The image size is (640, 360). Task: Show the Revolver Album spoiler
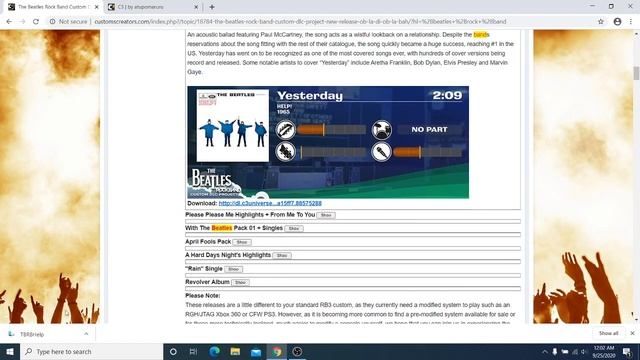click(x=240, y=282)
